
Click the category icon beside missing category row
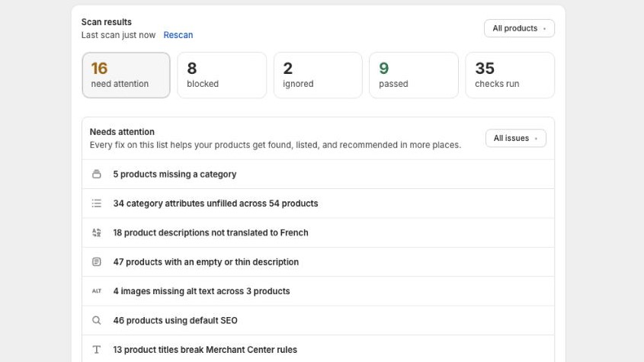(x=97, y=175)
